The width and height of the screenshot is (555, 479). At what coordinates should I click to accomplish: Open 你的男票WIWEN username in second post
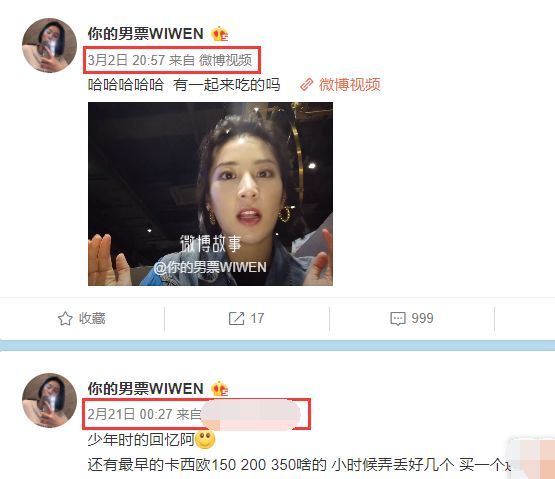point(145,389)
